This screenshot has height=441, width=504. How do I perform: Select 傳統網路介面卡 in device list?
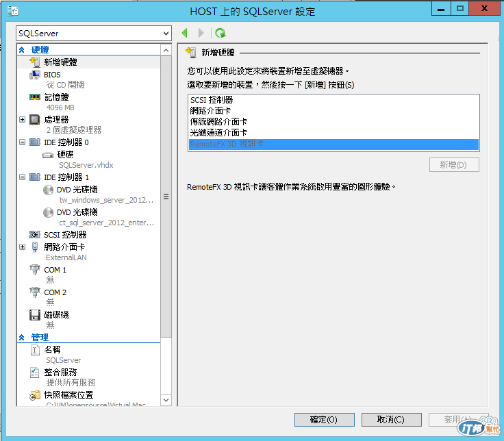tap(333, 122)
